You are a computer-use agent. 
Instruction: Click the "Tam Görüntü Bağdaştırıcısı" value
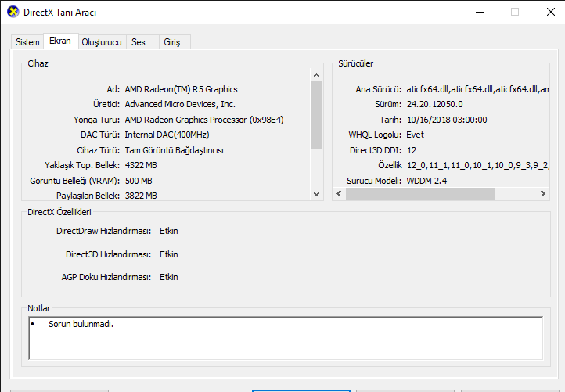point(174,150)
